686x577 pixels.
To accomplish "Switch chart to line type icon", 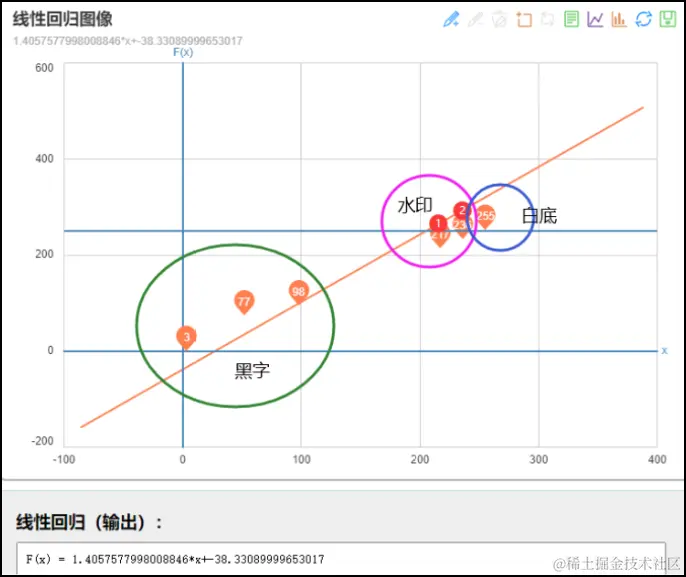I will pos(595,19).
